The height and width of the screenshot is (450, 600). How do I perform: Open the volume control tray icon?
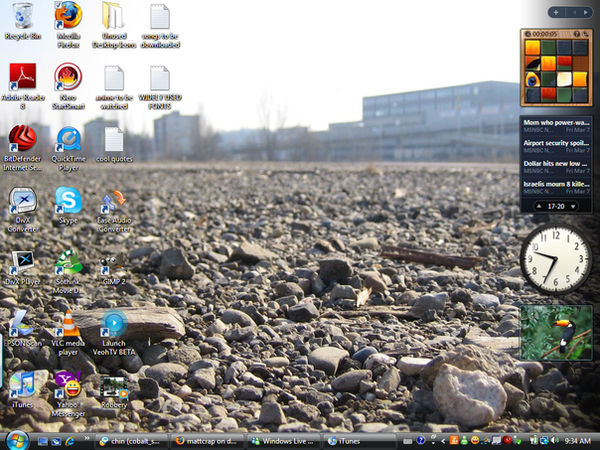click(555, 441)
